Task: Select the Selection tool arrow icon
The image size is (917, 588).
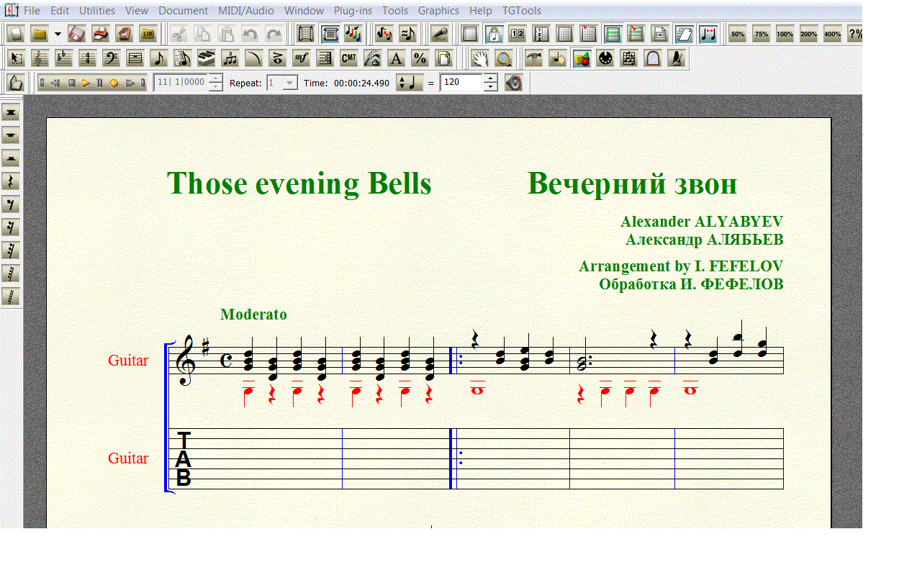Action: [x=17, y=59]
